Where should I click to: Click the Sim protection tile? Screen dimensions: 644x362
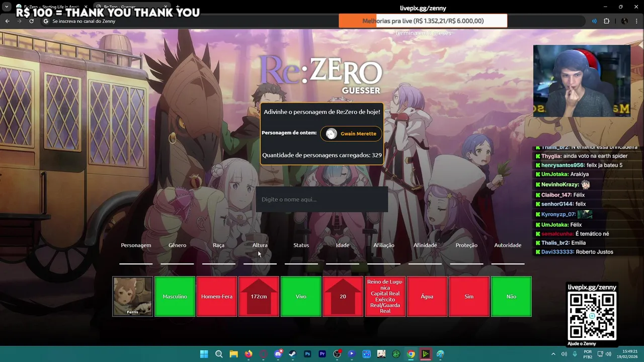(469, 297)
